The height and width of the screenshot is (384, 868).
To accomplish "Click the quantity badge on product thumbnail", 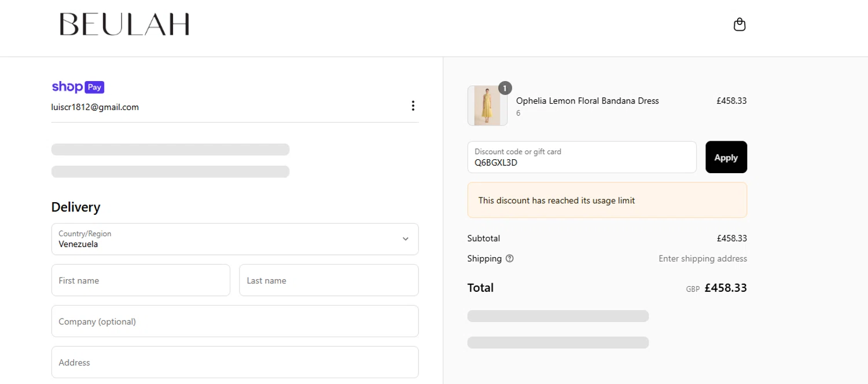I will [505, 88].
